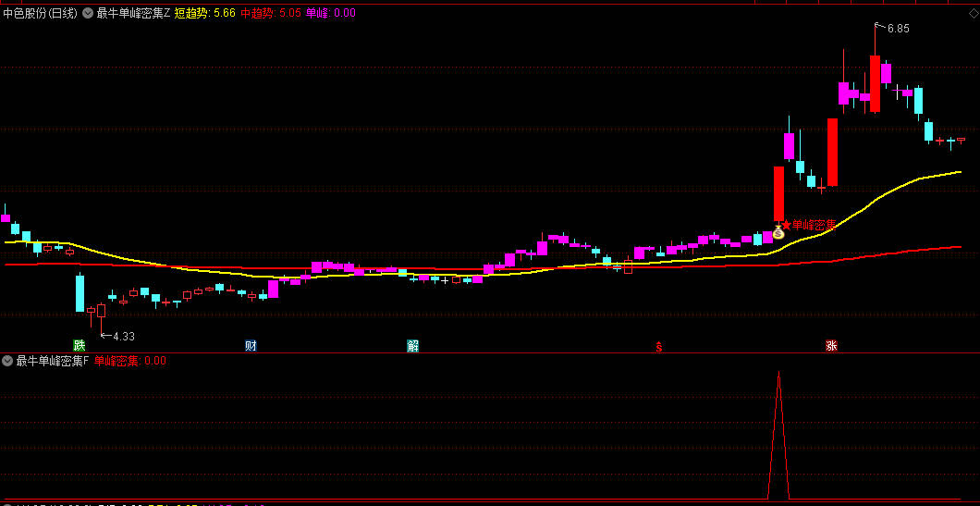Click the red star 单峰密集 signal label
This screenshot has width=980, height=506.
click(809, 225)
